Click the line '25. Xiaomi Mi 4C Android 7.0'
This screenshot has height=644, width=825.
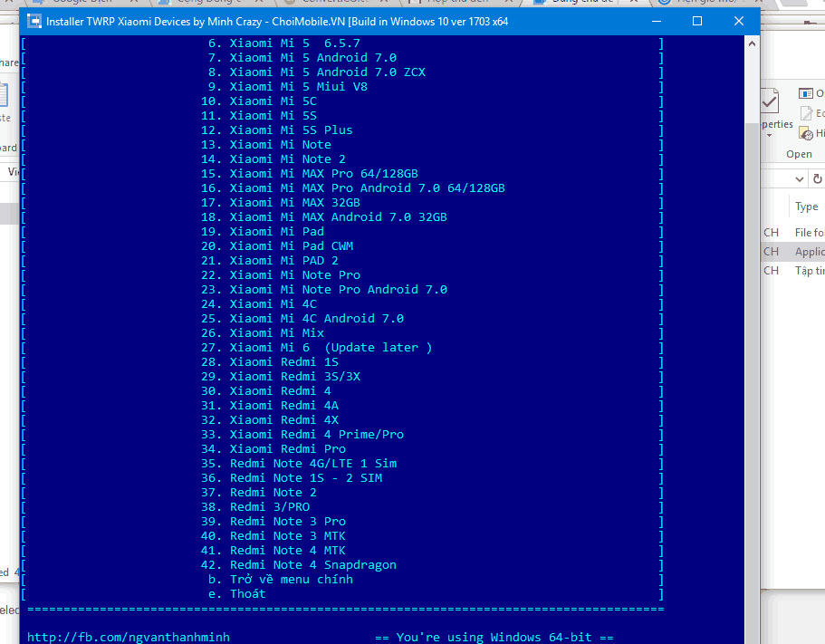tap(302, 319)
